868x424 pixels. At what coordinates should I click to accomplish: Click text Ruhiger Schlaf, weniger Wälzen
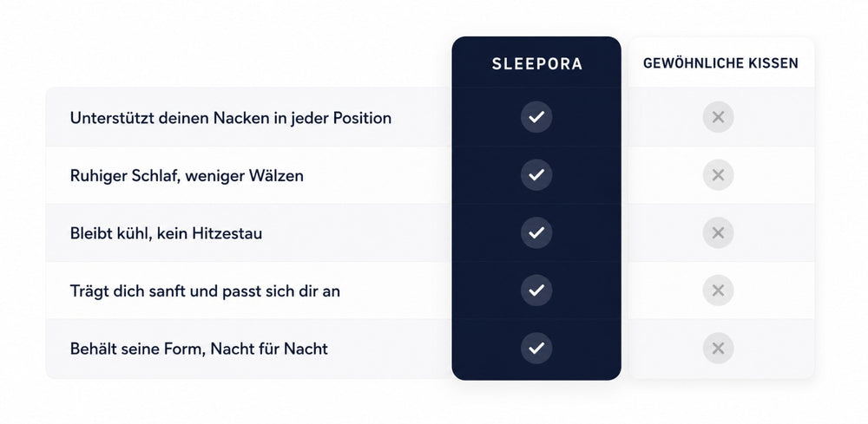pyautogui.click(x=187, y=176)
